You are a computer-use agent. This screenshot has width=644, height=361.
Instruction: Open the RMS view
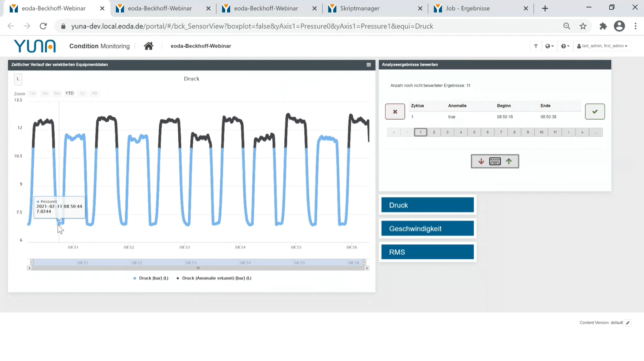428,252
